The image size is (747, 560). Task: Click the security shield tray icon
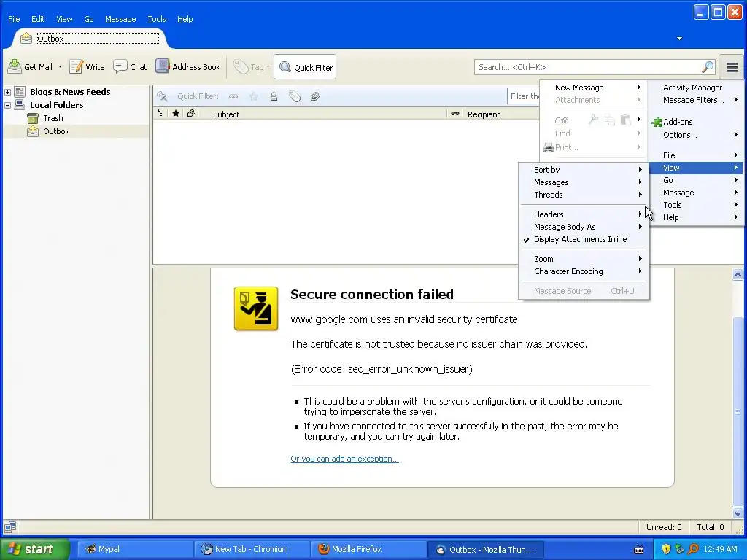666,549
